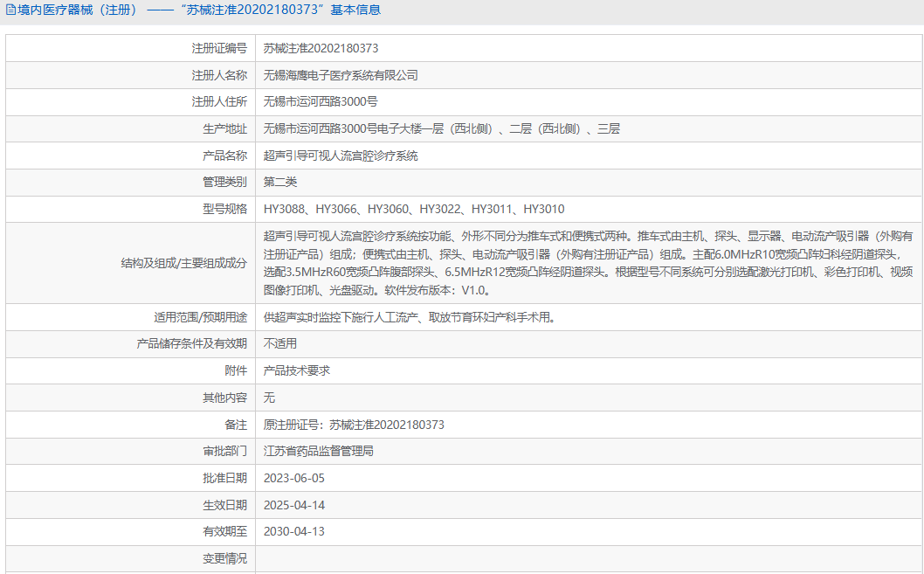Click the label '型号规格'
924x574 pixels.
click(224, 209)
